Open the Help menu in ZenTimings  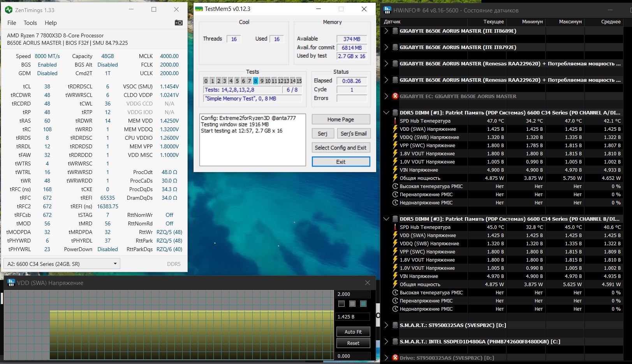point(51,23)
